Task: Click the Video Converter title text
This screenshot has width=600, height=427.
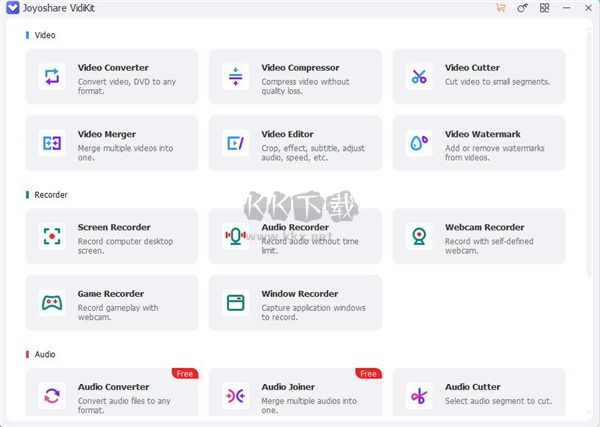Action: click(x=113, y=68)
